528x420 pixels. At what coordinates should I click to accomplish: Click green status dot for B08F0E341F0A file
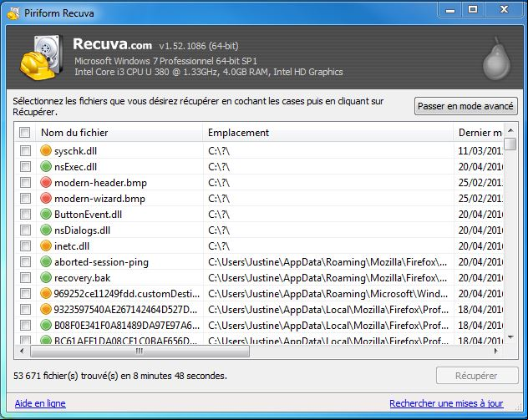[46, 325]
